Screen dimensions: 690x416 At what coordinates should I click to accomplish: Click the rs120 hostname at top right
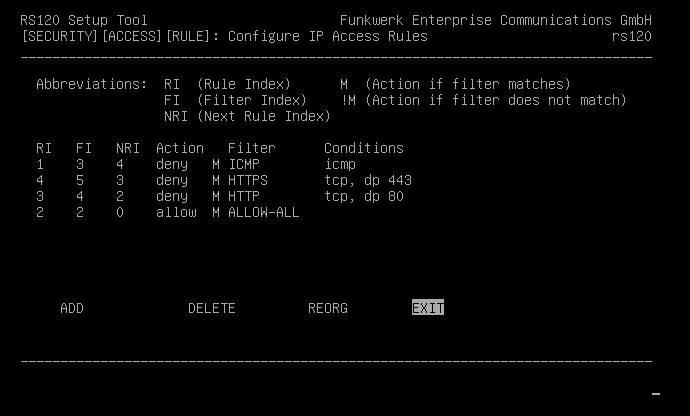[632, 36]
